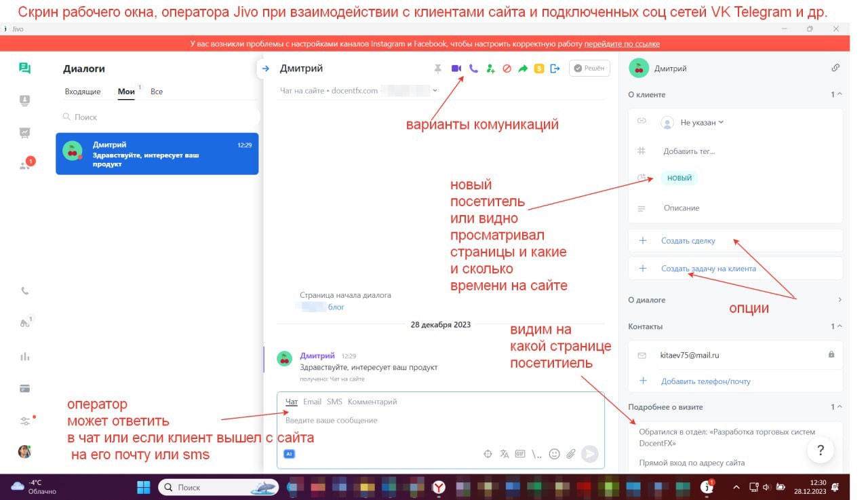
Task: Pin the conversation with the pin icon
Action: 438,69
